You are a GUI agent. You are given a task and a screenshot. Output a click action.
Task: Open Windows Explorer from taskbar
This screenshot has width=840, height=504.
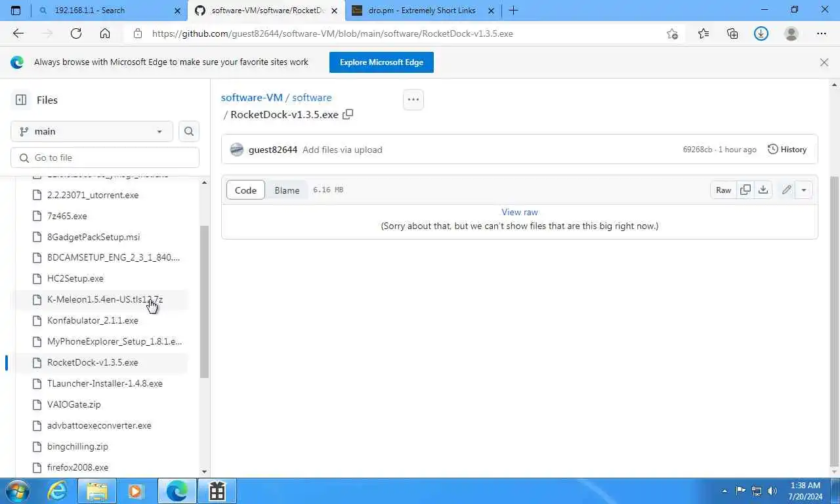[x=97, y=491]
